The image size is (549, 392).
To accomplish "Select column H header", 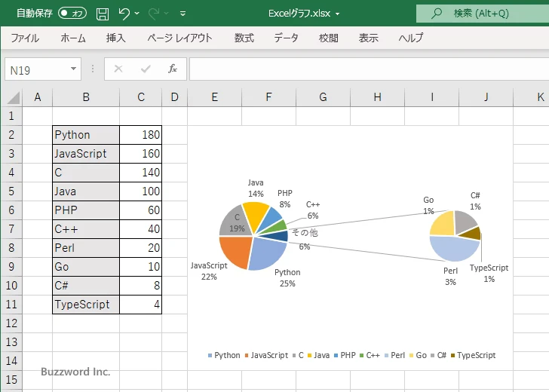I will pyautogui.click(x=377, y=97).
